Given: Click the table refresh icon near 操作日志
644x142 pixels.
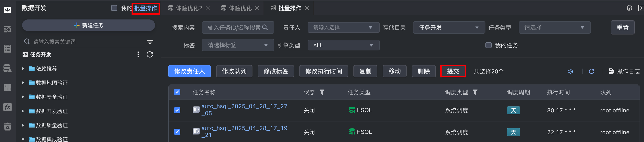Looking at the screenshot, I should [591, 72].
